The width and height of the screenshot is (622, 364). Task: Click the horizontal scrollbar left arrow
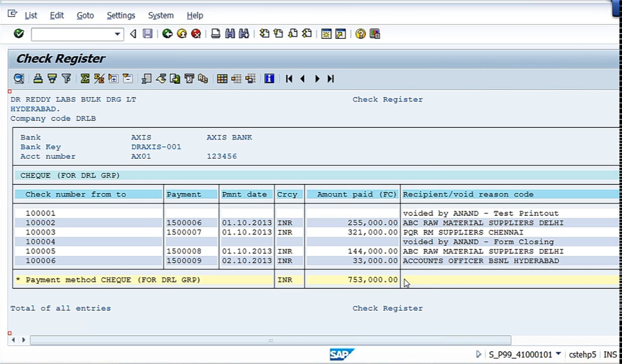click(x=13, y=340)
